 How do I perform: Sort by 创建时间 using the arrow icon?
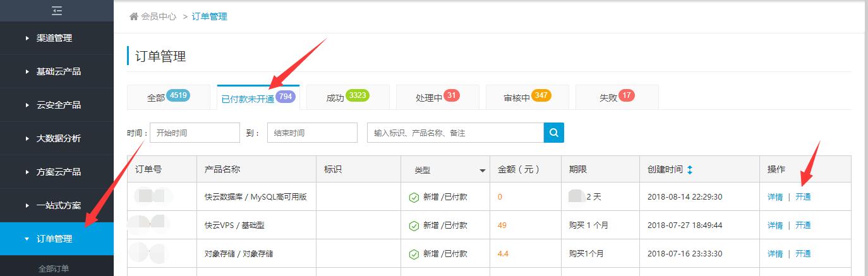(x=690, y=170)
